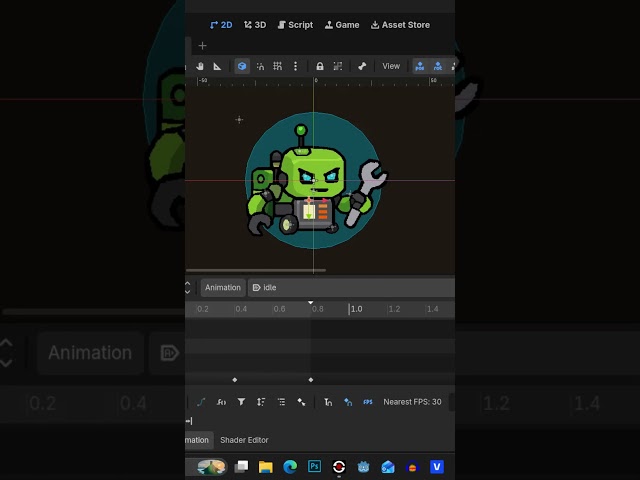Open the Script workspace

pyautogui.click(x=296, y=25)
